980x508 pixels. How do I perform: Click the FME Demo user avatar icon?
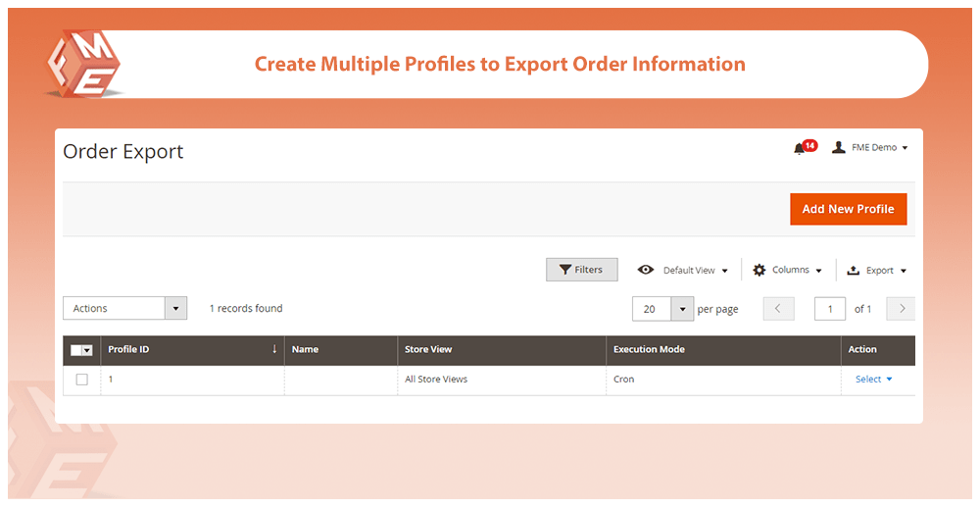[x=838, y=147]
